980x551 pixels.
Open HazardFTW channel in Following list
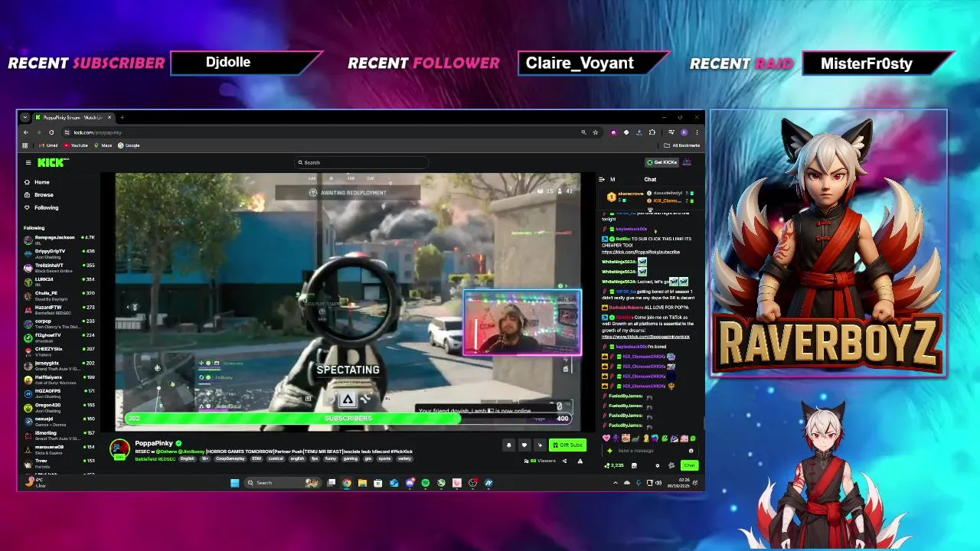click(60, 309)
